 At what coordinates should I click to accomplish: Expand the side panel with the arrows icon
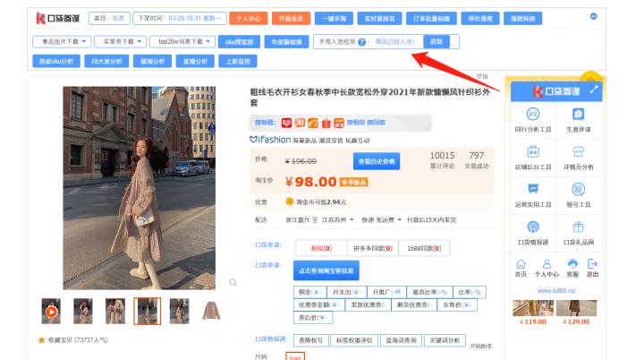594,90
